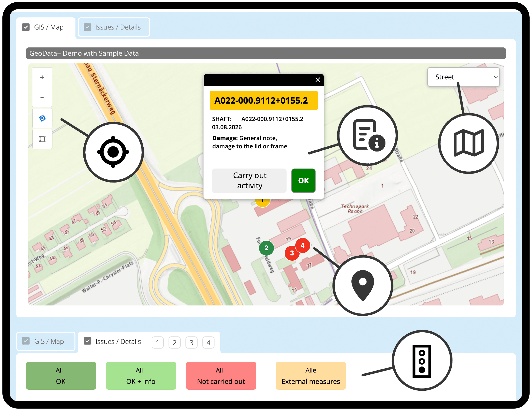The width and height of the screenshot is (532, 411).
Task: Click the red All Not carried out filter
Action: [221, 375]
